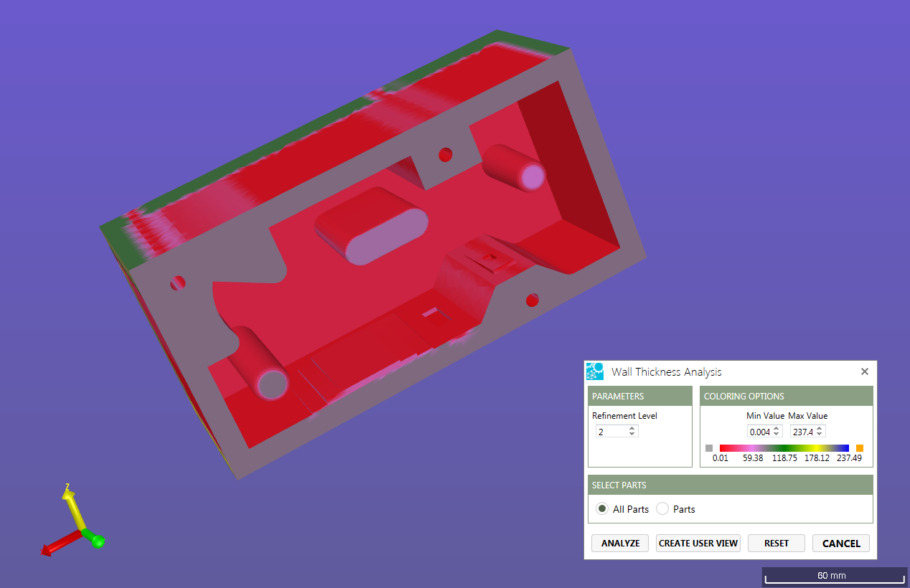
Task: Decrease the Max Value with down arrow
Action: point(820,435)
